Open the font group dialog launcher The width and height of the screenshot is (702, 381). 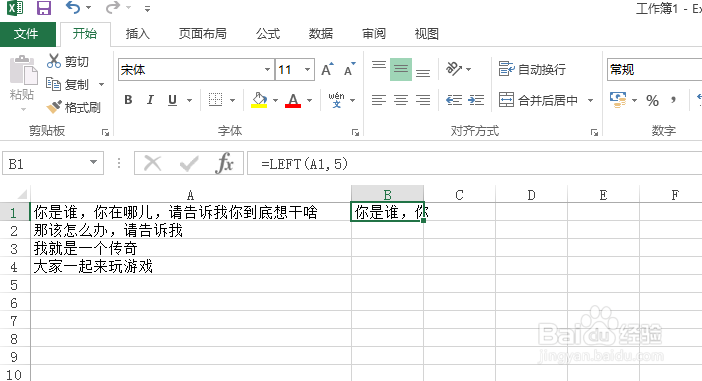(x=355, y=132)
